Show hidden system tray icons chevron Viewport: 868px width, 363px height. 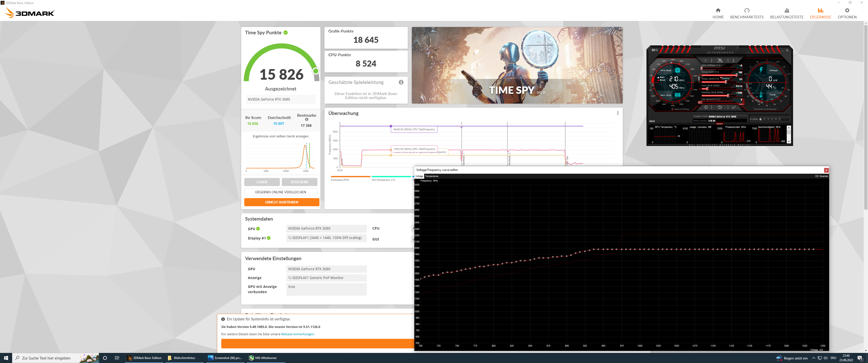[x=813, y=358]
